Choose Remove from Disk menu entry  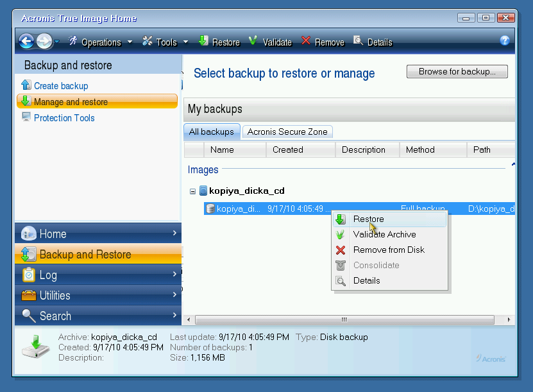click(x=389, y=250)
